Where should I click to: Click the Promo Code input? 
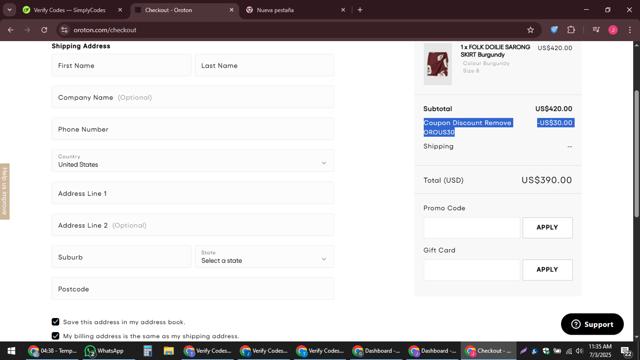[472, 228]
